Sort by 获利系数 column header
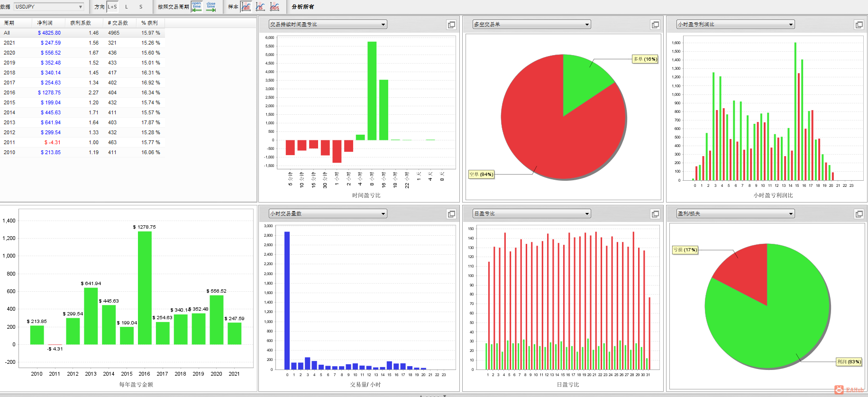The height and width of the screenshot is (397, 868). point(80,23)
